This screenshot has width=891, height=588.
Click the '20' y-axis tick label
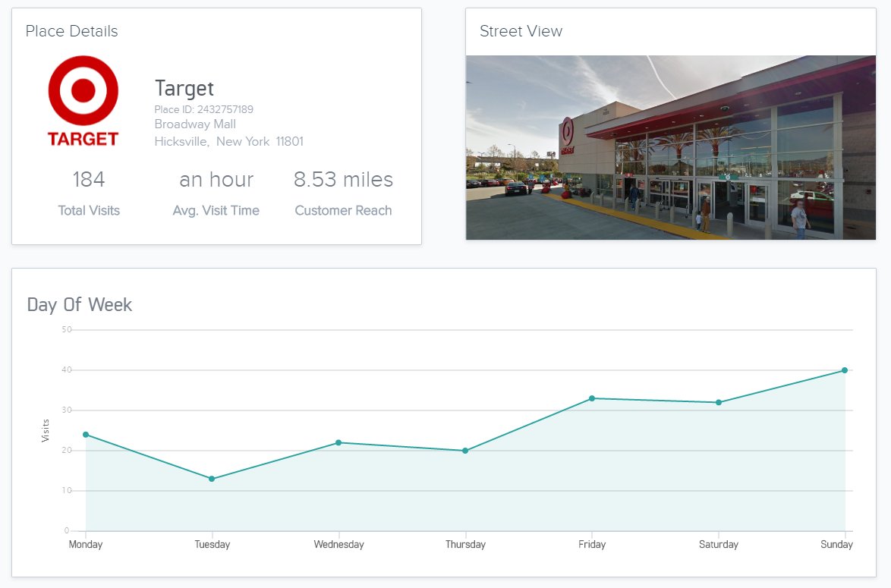coord(67,450)
